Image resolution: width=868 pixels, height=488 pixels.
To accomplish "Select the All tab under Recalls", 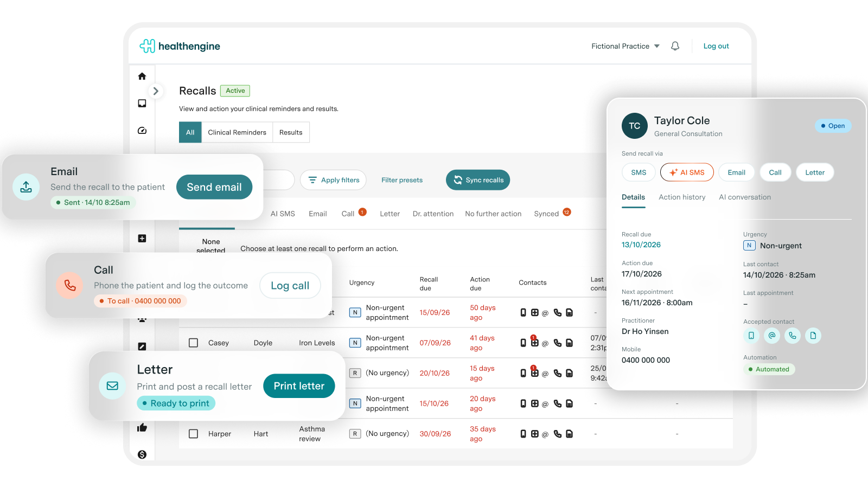I will 190,132.
